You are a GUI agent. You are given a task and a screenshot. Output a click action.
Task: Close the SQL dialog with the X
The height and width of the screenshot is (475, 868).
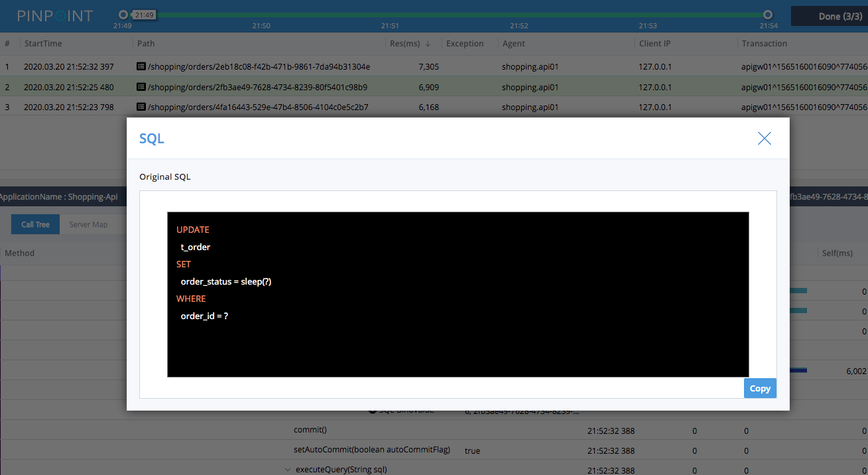[764, 139]
